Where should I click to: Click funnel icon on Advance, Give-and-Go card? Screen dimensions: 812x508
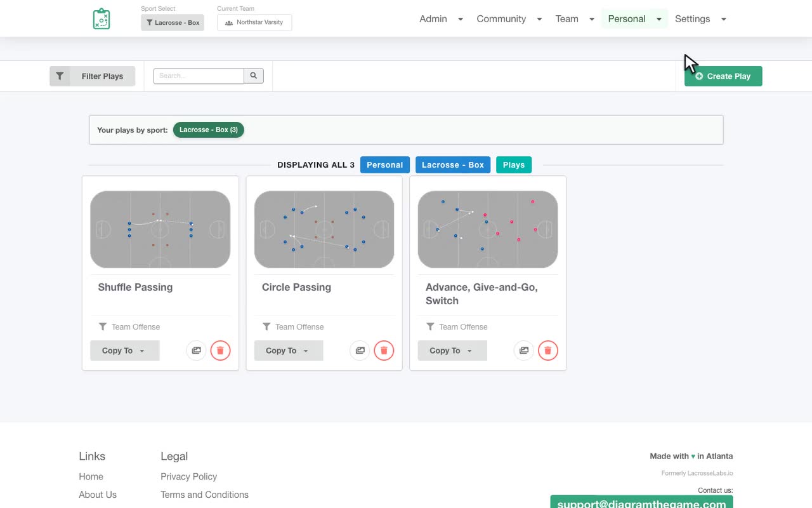[430, 326]
